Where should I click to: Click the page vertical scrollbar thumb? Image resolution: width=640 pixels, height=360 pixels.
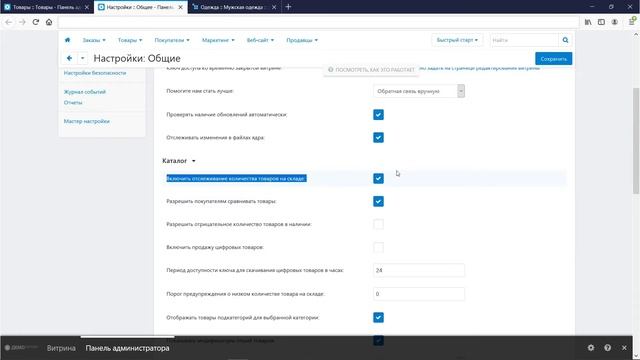[636, 141]
